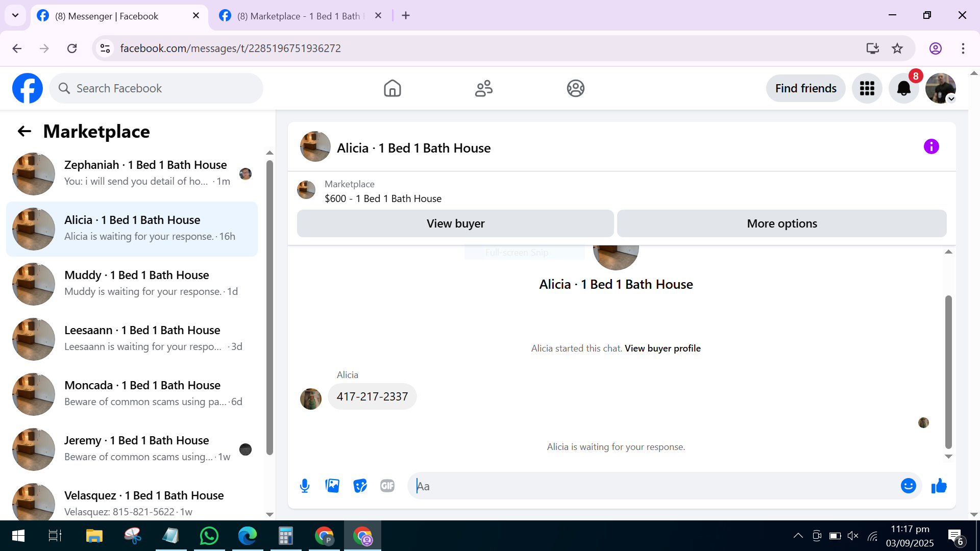The width and height of the screenshot is (980, 551).
Task: Open Chrome's three-dot menu
Action: pyautogui.click(x=963, y=48)
